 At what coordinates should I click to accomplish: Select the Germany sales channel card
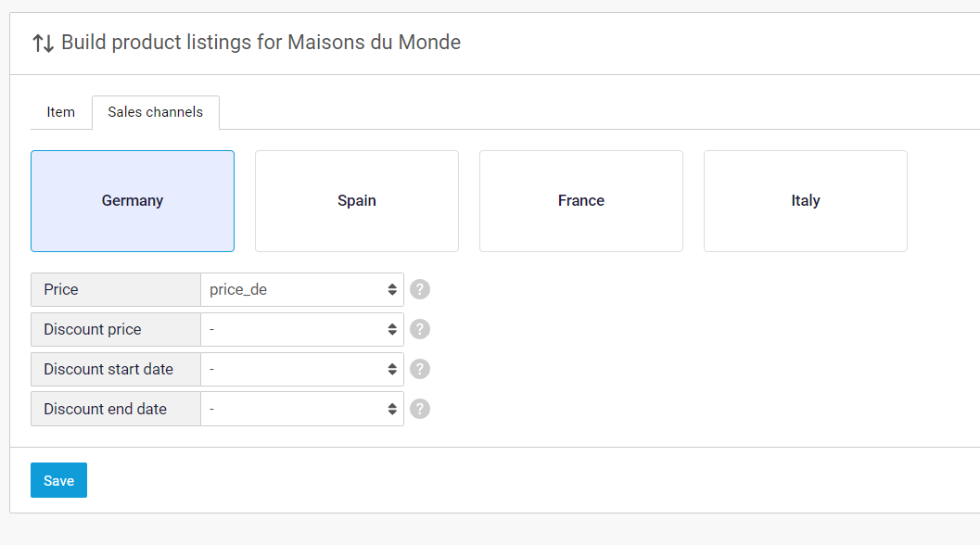pyautogui.click(x=133, y=201)
